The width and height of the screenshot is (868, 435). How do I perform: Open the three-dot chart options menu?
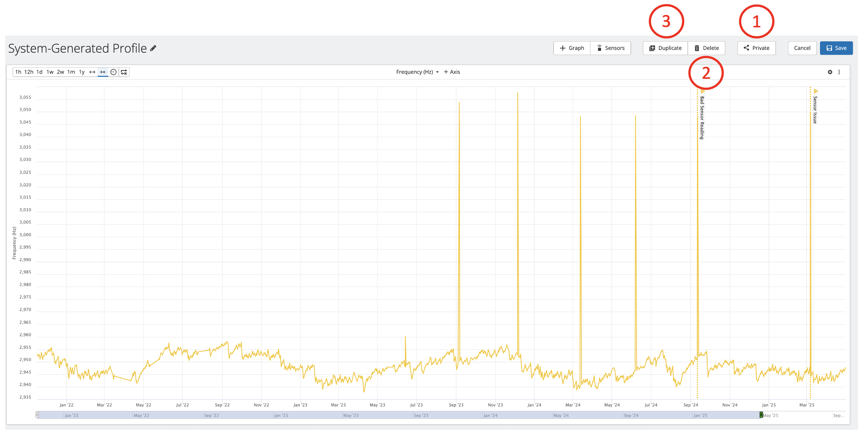coord(839,72)
